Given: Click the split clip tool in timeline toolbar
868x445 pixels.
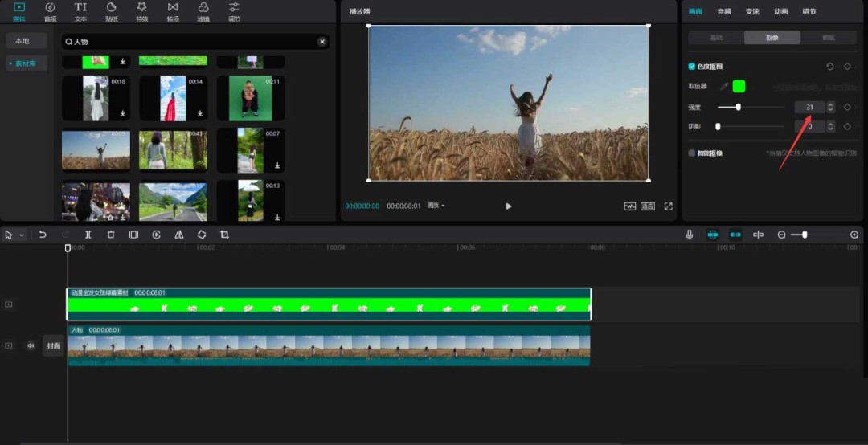Looking at the screenshot, I should tap(88, 235).
